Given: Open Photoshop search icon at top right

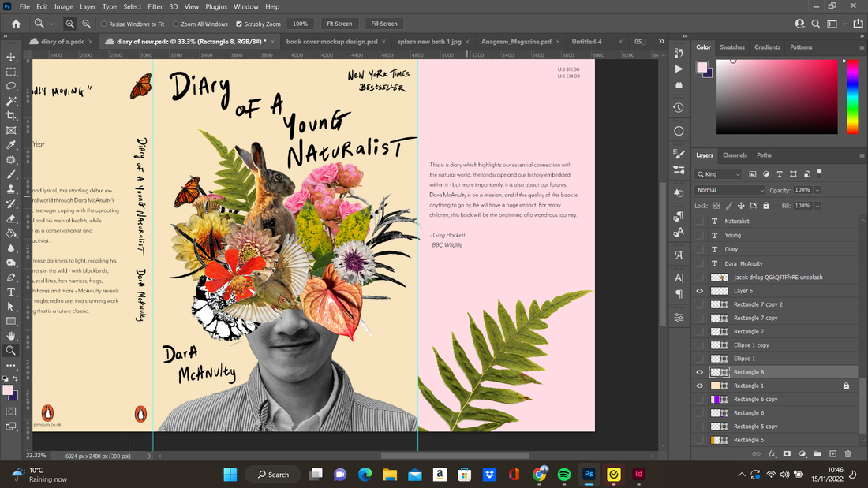Looking at the screenshot, I should pos(815,24).
